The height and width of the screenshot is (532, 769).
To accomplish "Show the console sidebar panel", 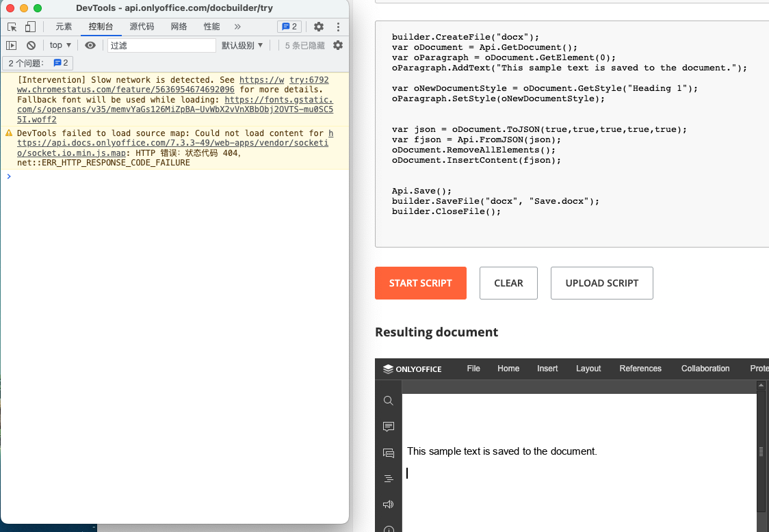I will (11, 46).
